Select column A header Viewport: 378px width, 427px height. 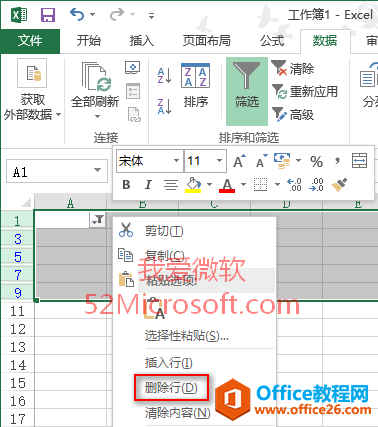point(71,203)
